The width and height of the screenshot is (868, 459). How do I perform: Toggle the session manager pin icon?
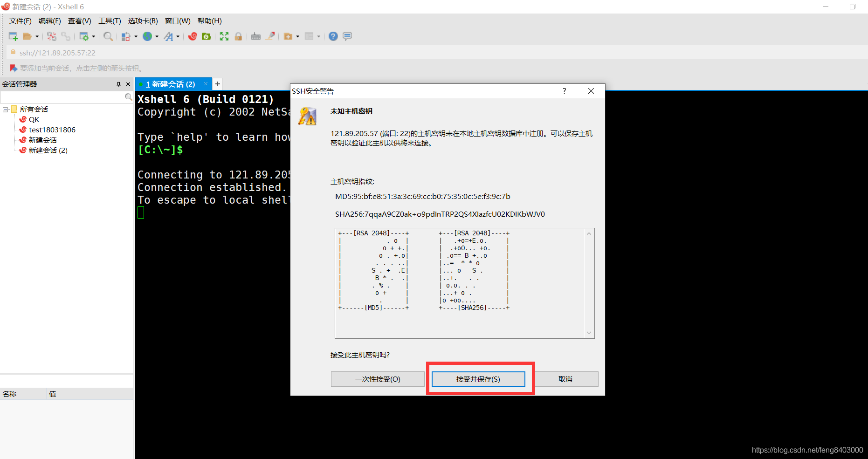click(118, 84)
